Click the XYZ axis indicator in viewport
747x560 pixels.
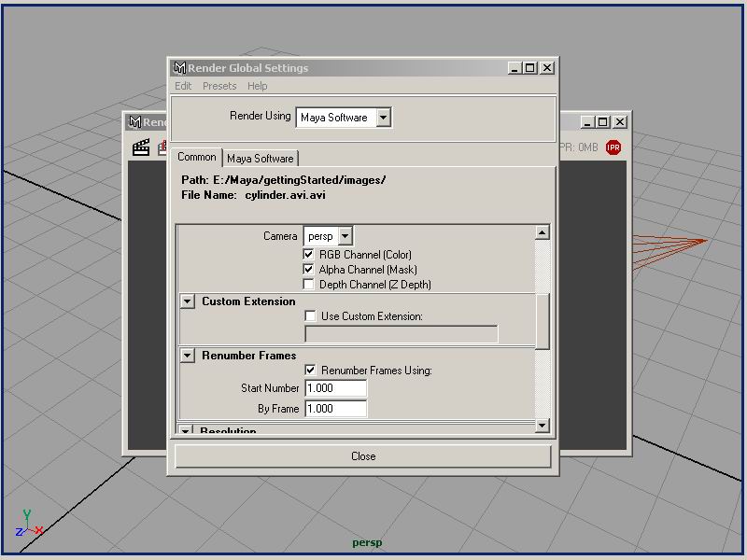pos(29,524)
